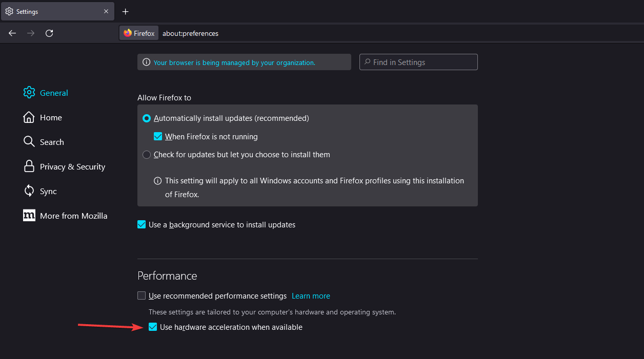Click the Sync arrows icon in sidebar
The image size is (644, 359).
[x=29, y=191]
